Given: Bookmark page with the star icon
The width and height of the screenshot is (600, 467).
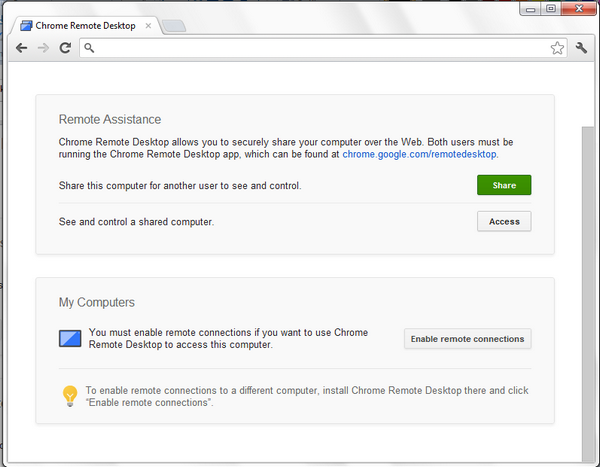Looking at the screenshot, I should (x=558, y=47).
